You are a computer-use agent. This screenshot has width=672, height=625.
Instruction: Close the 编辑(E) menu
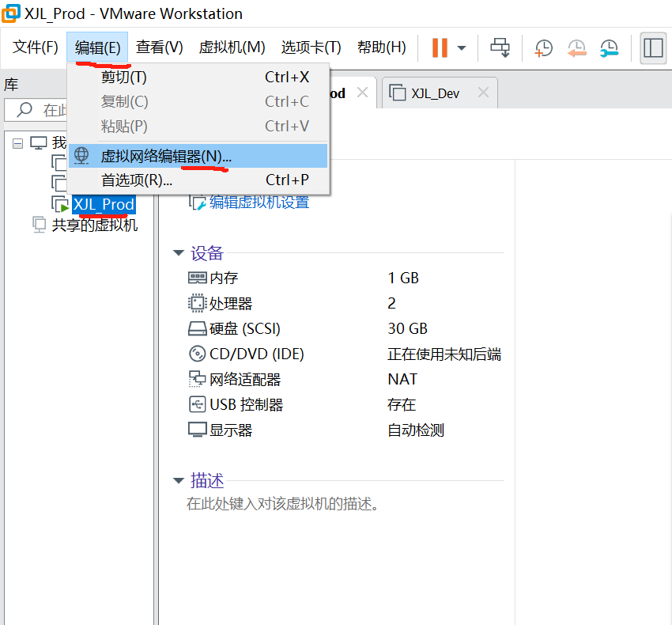(97, 47)
